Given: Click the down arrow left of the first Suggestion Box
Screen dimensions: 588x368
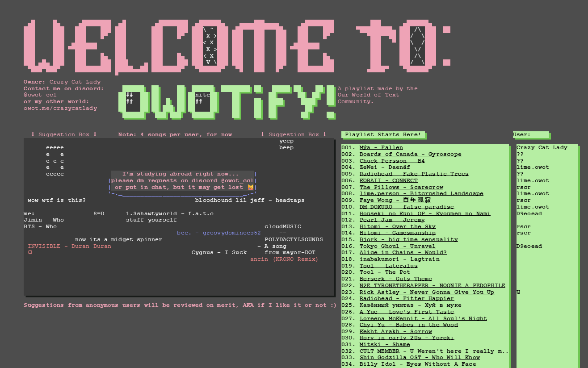Looking at the screenshot, I should coord(33,134).
